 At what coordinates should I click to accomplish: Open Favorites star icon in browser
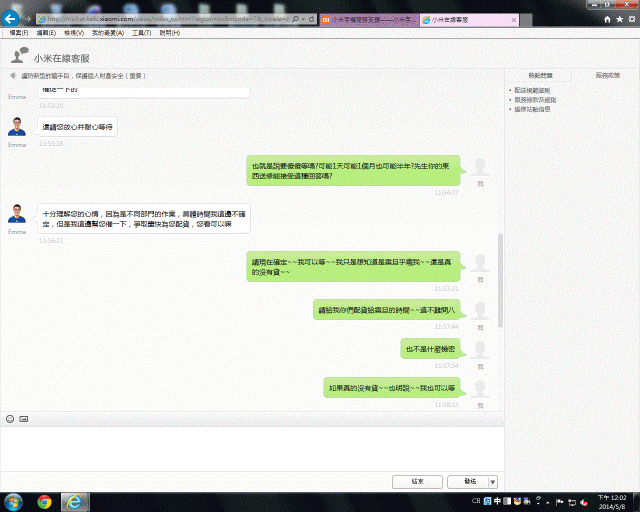[x=620, y=19]
